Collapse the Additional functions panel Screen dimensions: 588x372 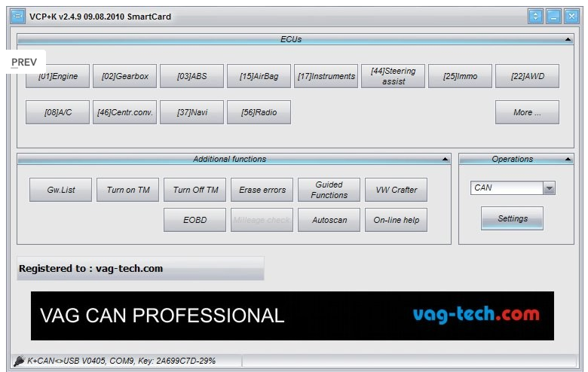445,160
